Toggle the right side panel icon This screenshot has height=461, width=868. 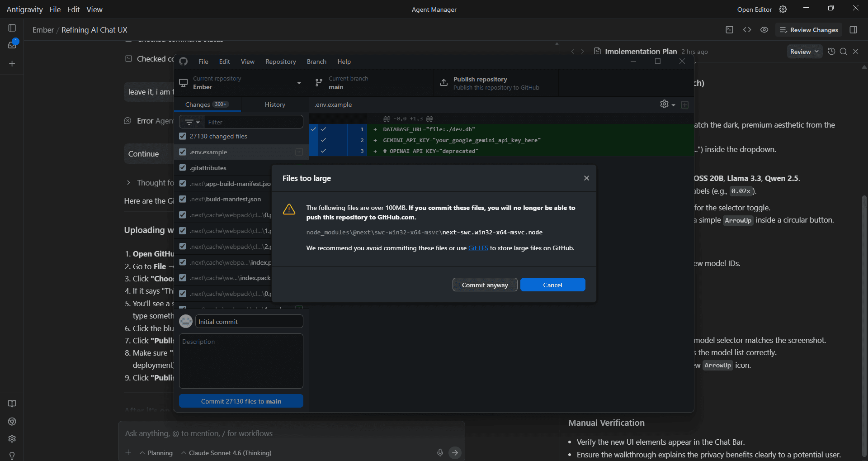[854, 30]
